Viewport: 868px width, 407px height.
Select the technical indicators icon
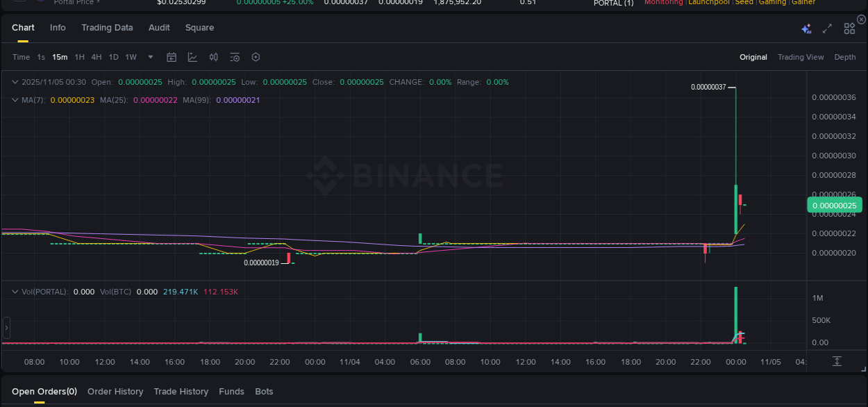[x=192, y=57]
